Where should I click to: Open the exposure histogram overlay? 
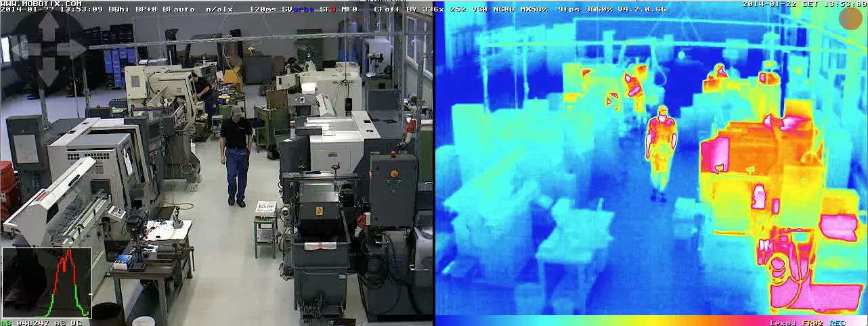click(x=47, y=282)
